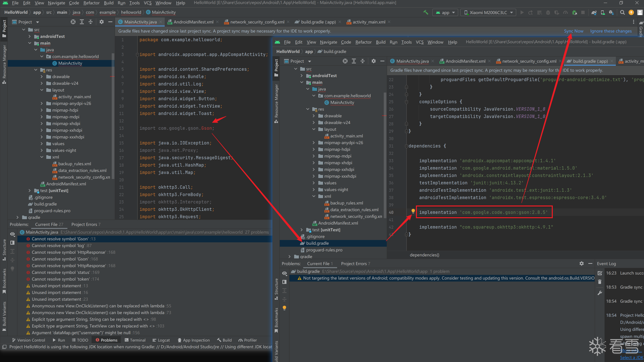
Task: Open the Refactor menu in MainActivity window
Action: click(x=92, y=3)
